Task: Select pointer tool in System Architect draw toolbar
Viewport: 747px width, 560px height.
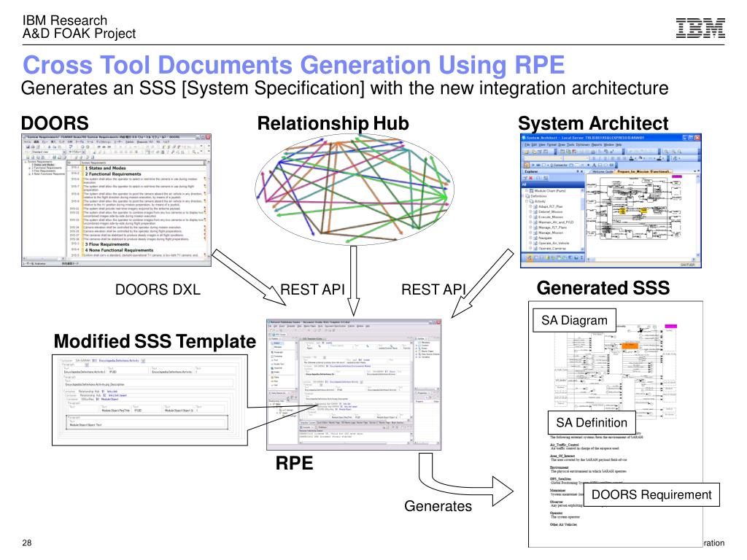Action: pyautogui.click(x=527, y=166)
